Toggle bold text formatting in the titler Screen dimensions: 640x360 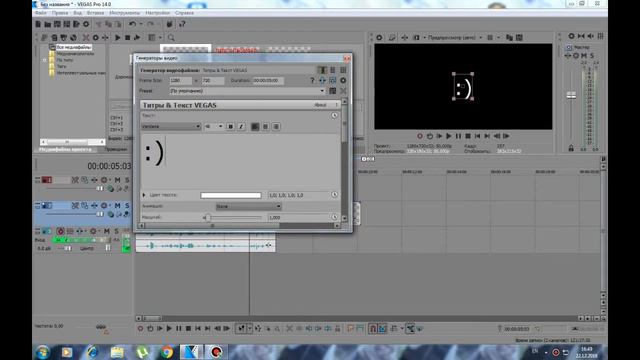pos(231,127)
